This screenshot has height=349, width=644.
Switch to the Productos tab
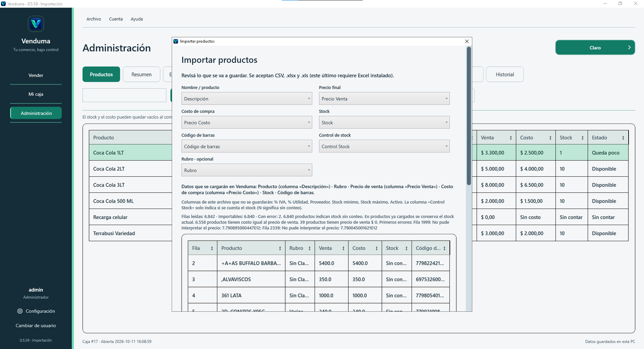[101, 75]
